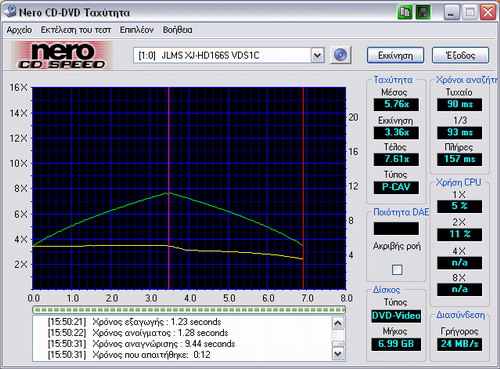Image resolution: width=500 pixels, height=369 pixels.
Task: Click the Nero CD Speed logo
Action: (61, 55)
